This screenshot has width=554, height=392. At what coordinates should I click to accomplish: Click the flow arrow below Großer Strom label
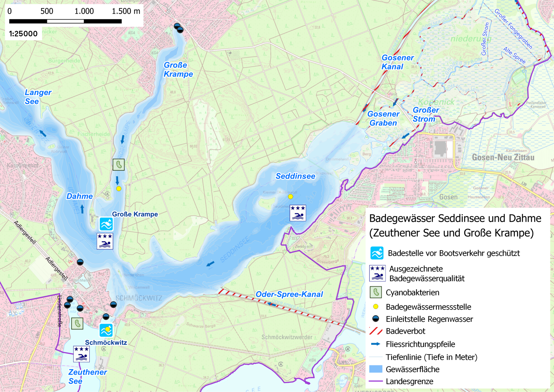pyautogui.click(x=406, y=136)
